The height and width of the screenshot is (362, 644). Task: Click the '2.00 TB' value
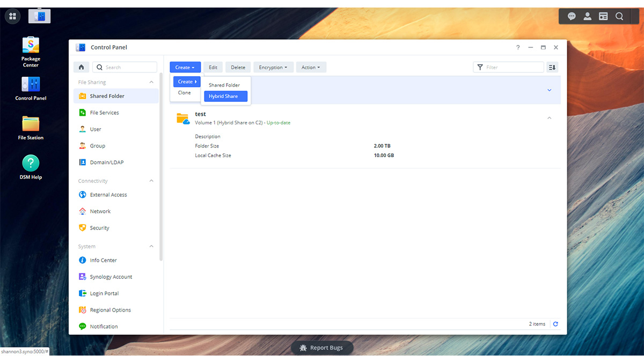382,146
